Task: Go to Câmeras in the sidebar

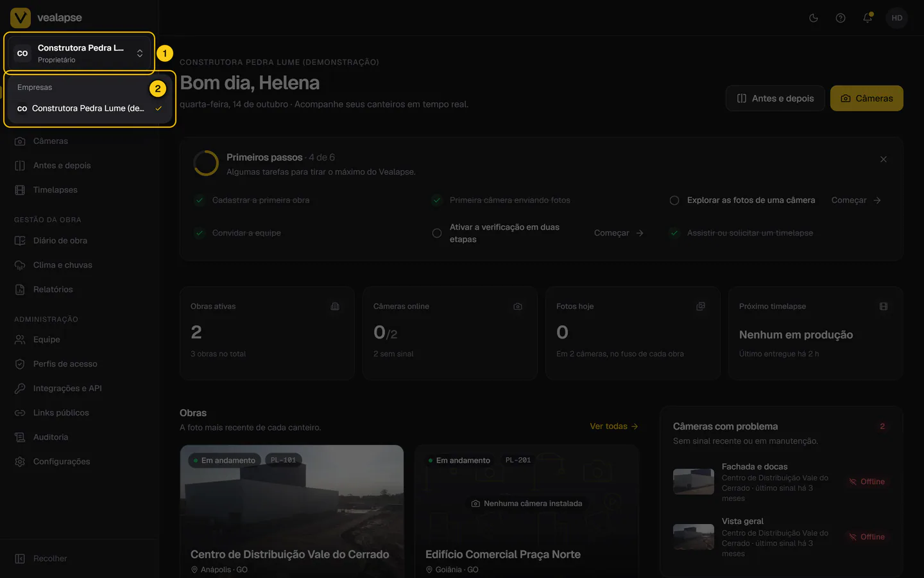Action: (x=80, y=141)
